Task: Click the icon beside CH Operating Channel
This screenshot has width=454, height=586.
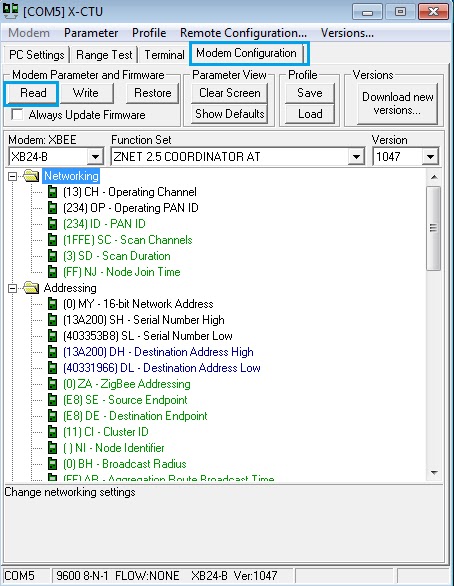Action: [53, 192]
